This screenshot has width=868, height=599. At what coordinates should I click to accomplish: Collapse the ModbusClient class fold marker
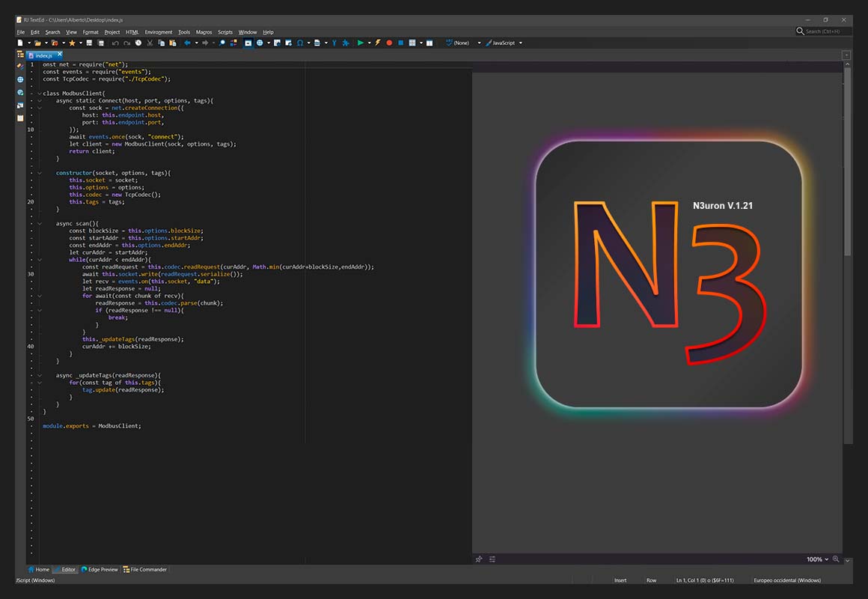click(x=39, y=93)
